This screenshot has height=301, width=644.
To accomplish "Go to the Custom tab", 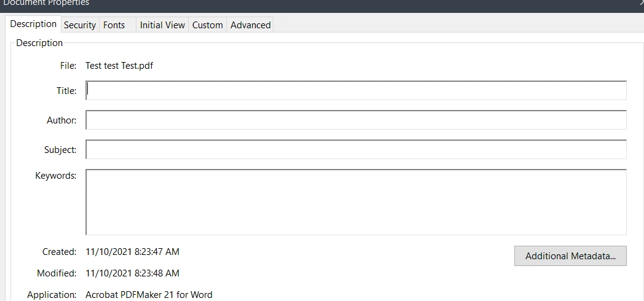I will tap(208, 25).
